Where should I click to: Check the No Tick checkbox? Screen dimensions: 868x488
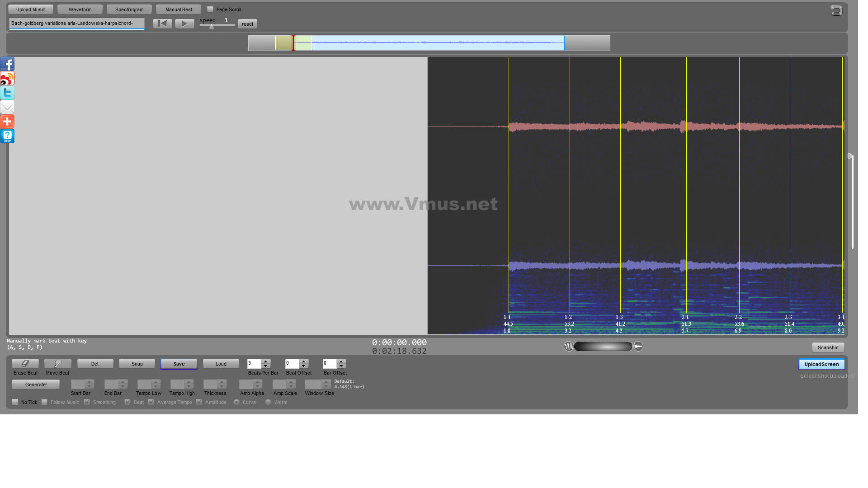click(15, 402)
